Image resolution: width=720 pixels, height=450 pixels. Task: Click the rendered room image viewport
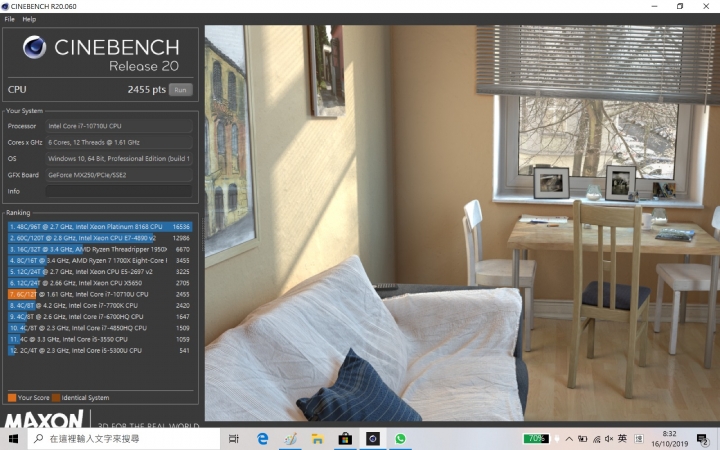(462, 223)
